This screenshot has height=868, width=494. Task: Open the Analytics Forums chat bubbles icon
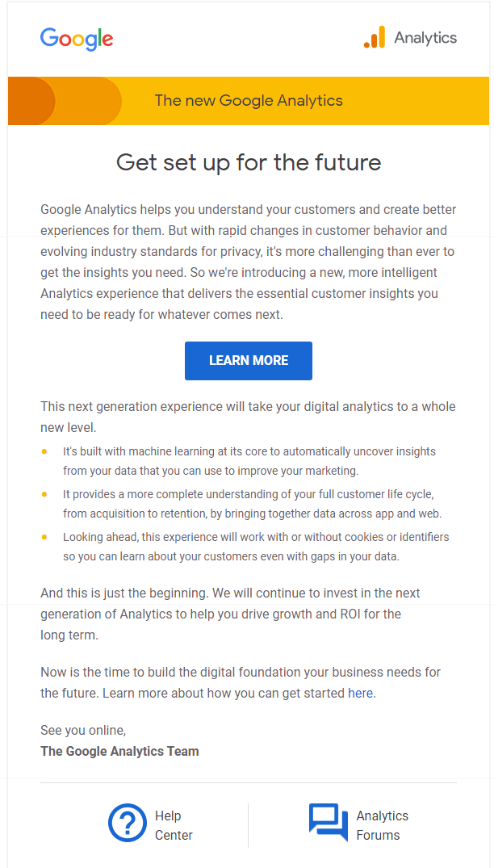tap(329, 822)
